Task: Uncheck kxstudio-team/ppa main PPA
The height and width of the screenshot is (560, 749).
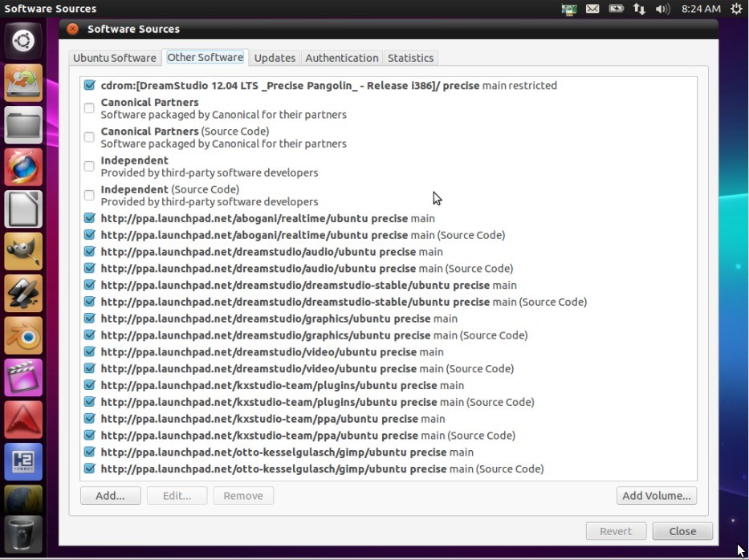Action: click(x=89, y=419)
